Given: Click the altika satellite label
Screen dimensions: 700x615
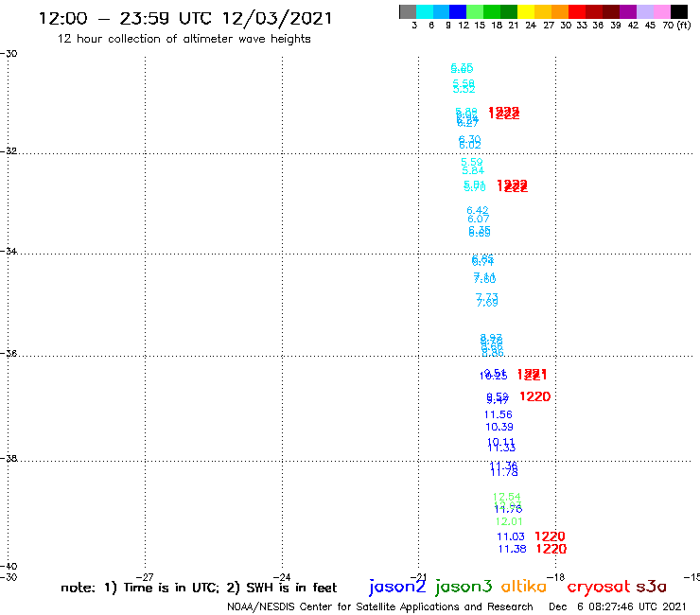Looking at the screenshot, I should coord(524,586).
